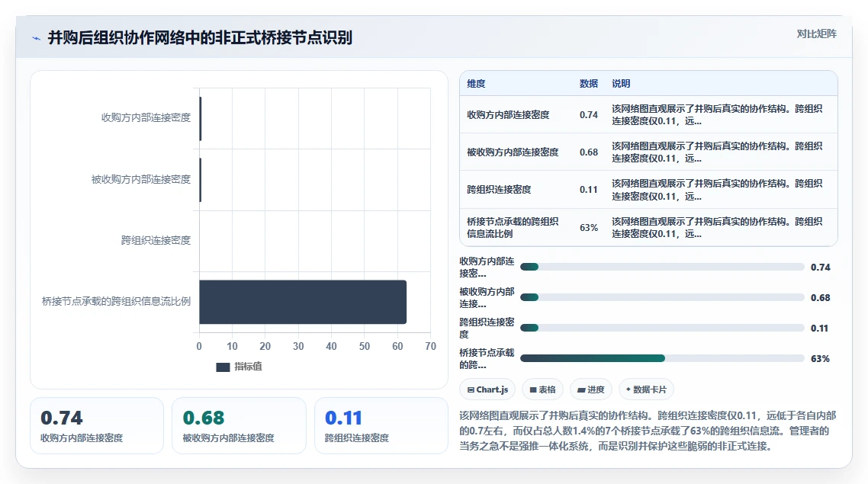Select the 数据卡片 tag chip
This screenshot has height=484, width=868.
646,389
